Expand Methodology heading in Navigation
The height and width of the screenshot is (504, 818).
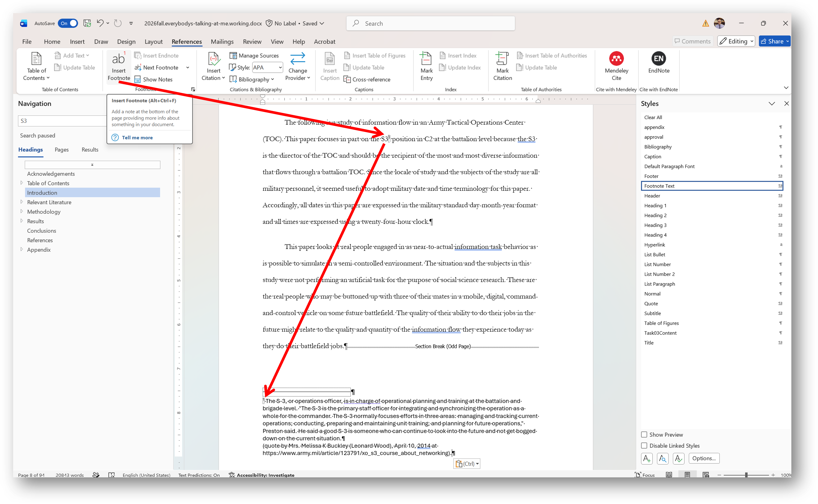point(22,211)
